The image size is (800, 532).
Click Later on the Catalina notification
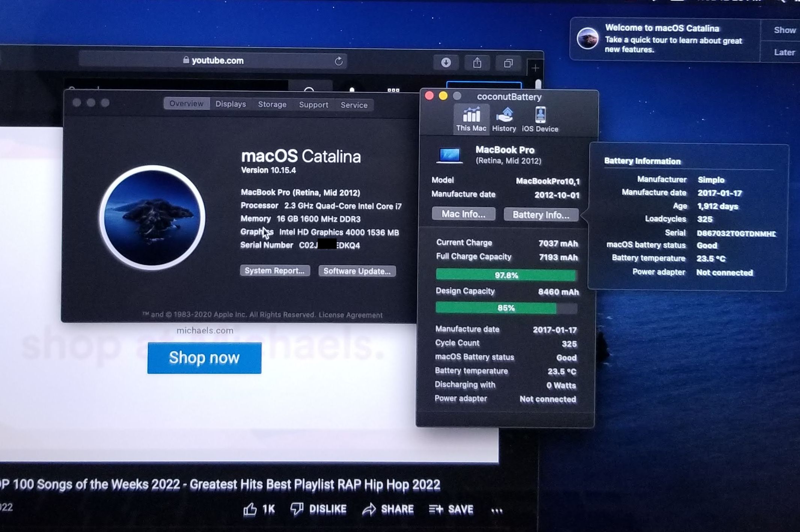784,52
